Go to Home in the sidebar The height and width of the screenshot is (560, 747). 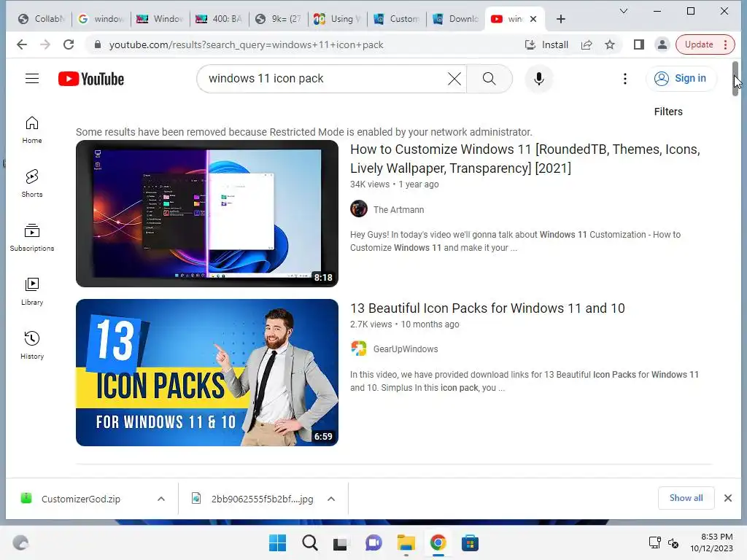coord(32,130)
